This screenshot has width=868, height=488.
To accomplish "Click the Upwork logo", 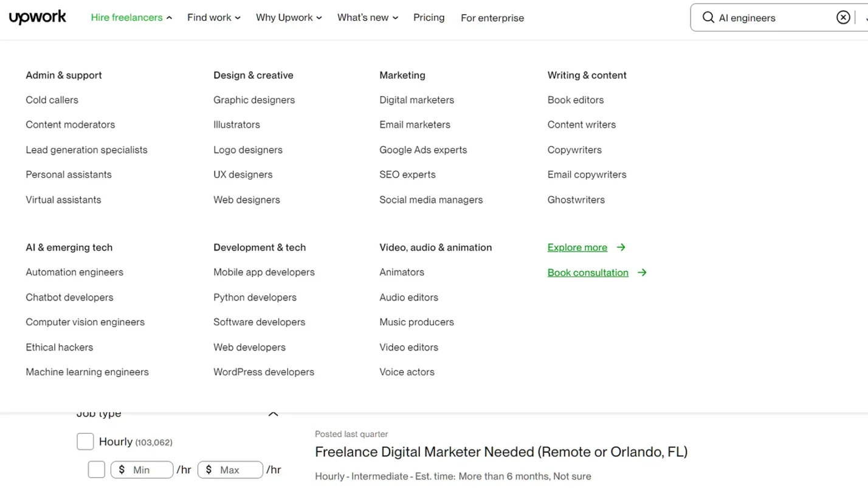I will click(37, 17).
